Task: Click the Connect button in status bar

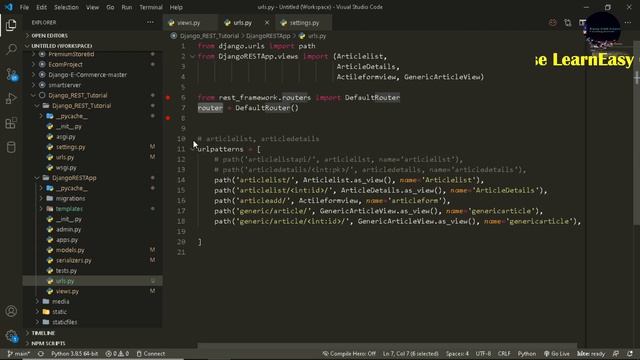Action: (151, 354)
